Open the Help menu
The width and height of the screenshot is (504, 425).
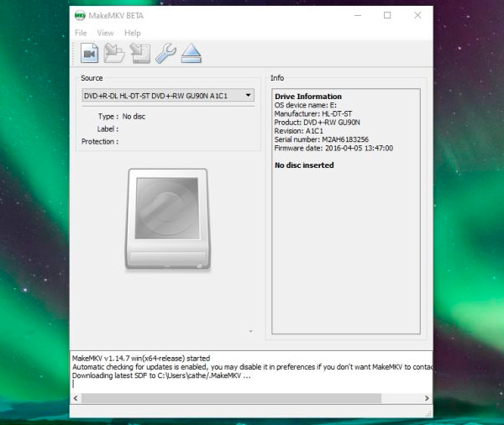133,33
